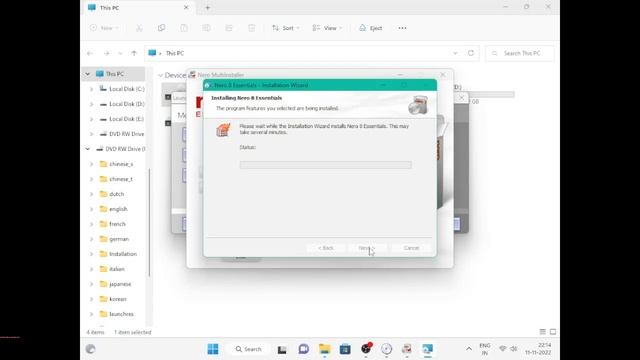The width and height of the screenshot is (640, 360).
Task: Click the taskbar Search box
Action: point(248,349)
